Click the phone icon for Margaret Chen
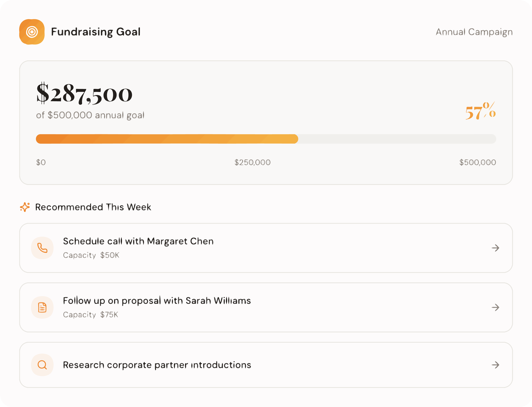This screenshot has width=532, height=407. 42,248
